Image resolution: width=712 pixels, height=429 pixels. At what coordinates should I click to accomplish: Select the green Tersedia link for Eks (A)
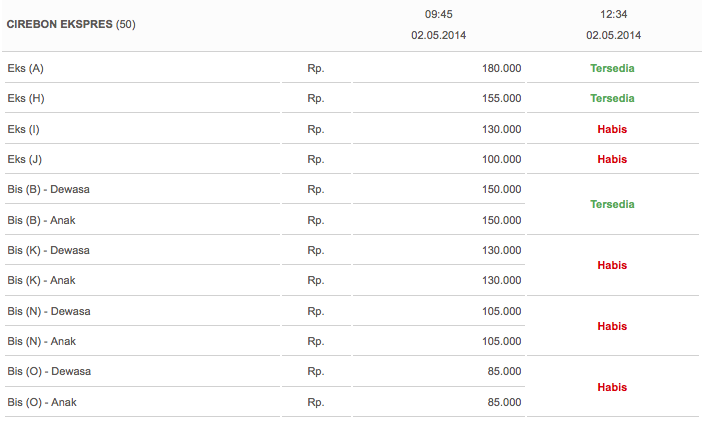(x=612, y=69)
